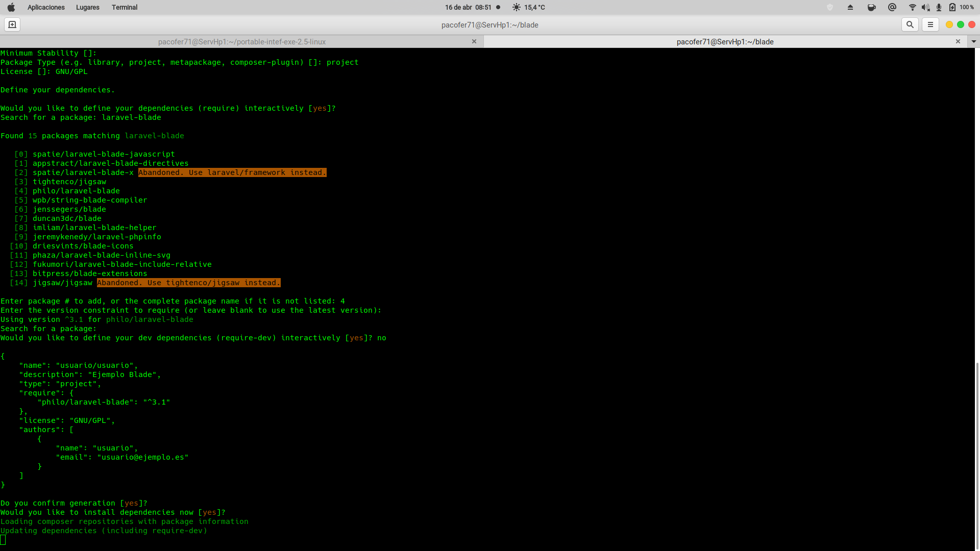980x551 pixels.
Task: Click 'jeremykenedy/laravel-phpinfo' entry
Action: pos(97,237)
